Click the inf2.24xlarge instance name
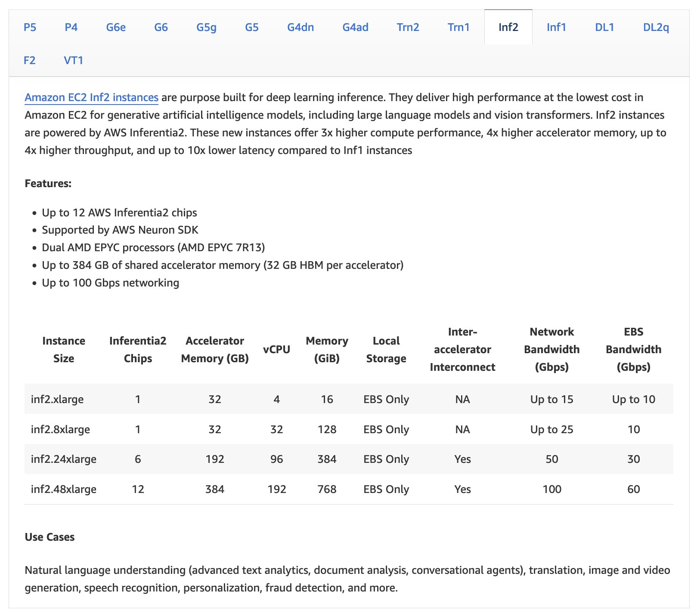Screen dimensions: 700x616 coord(64,459)
